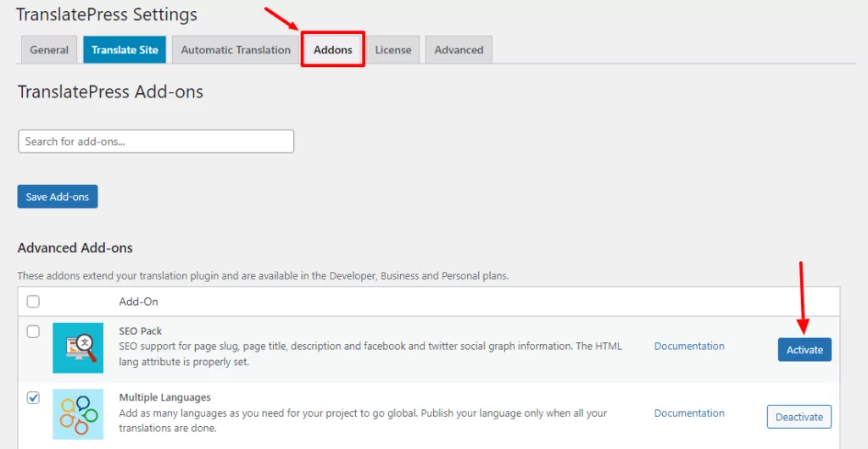Tick the select-all checkbox beside Add-On header
Screen dimensions: 868x449
pos(33,302)
